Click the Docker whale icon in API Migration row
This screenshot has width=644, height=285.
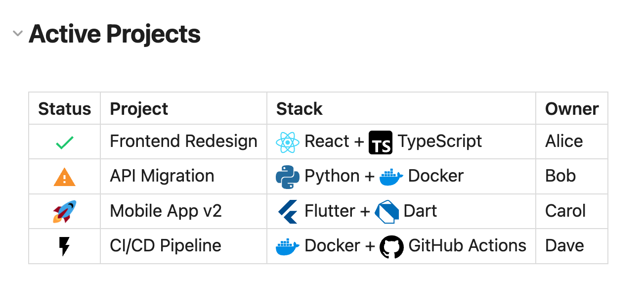pyautogui.click(x=391, y=177)
